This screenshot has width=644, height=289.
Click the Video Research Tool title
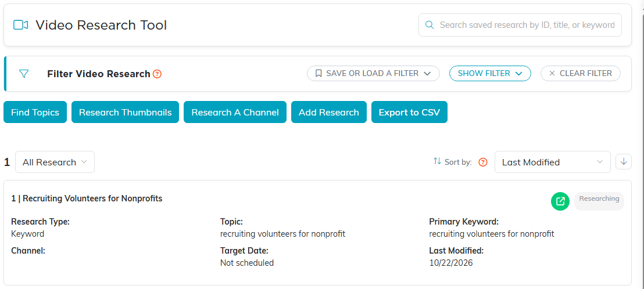101,25
